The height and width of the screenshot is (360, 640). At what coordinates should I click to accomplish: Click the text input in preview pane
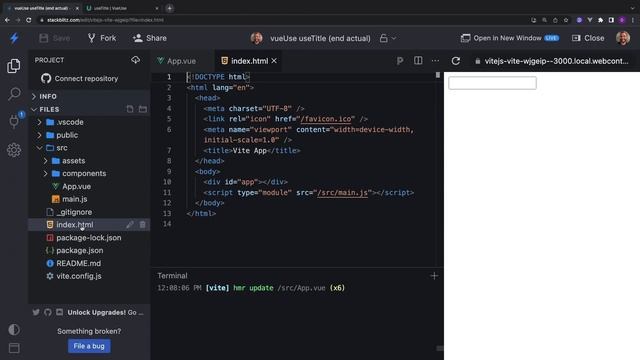pyautogui.click(x=492, y=83)
